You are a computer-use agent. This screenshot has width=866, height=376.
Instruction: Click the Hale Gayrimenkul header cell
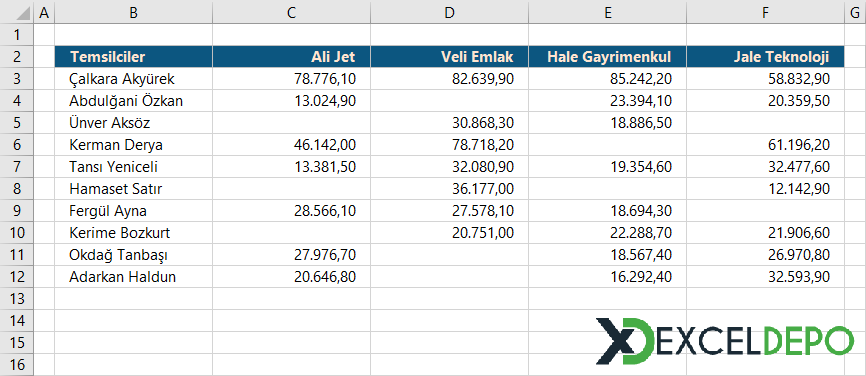(608, 57)
